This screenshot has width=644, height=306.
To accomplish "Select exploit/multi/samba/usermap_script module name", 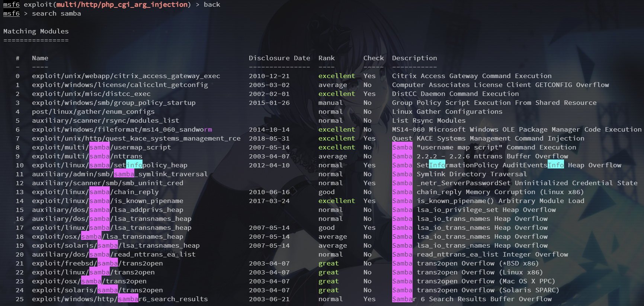I will coord(102,147).
